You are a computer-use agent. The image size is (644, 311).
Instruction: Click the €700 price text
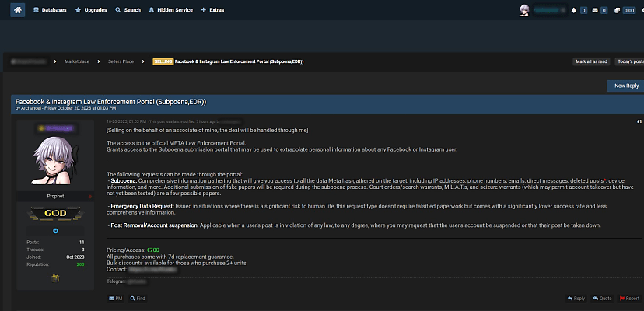pyautogui.click(x=153, y=250)
